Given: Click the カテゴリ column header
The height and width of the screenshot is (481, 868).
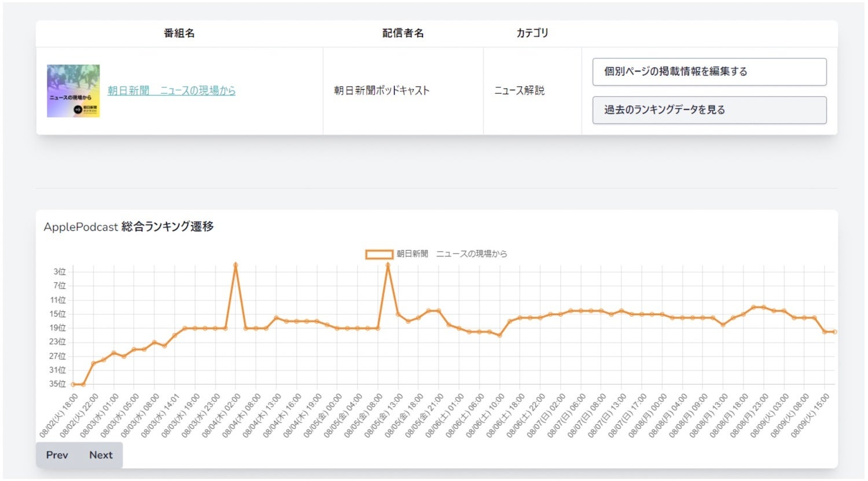Looking at the screenshot, I should pos(532,34).
